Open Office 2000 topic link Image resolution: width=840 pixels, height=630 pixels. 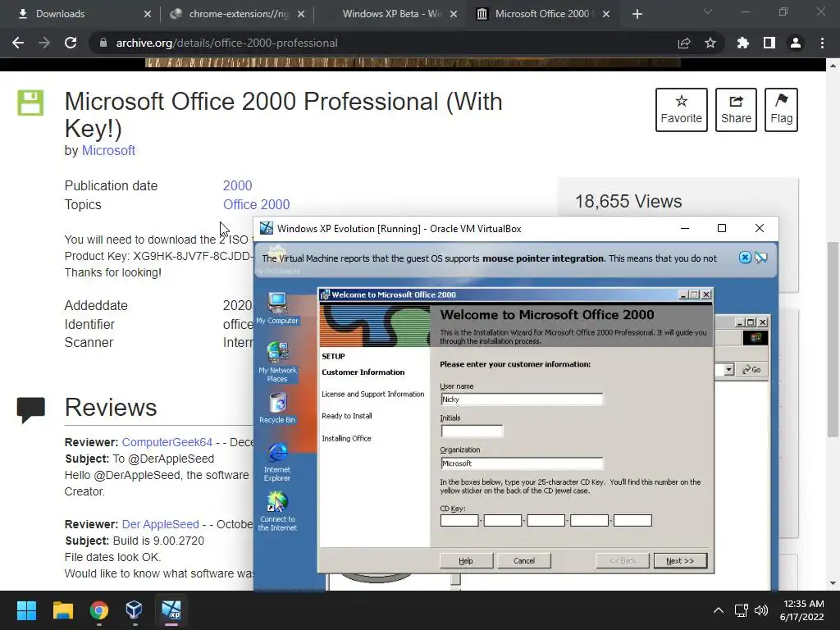click(256, 204)
